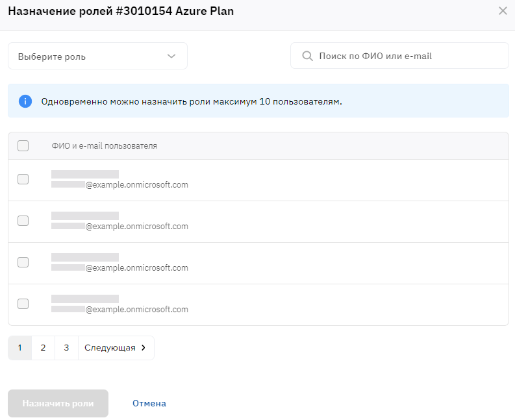The image size is (515, 420).
Task: Click the dialog title #3010154 Azure Plan
Action: pyautogui.click(x=121, y=11)
